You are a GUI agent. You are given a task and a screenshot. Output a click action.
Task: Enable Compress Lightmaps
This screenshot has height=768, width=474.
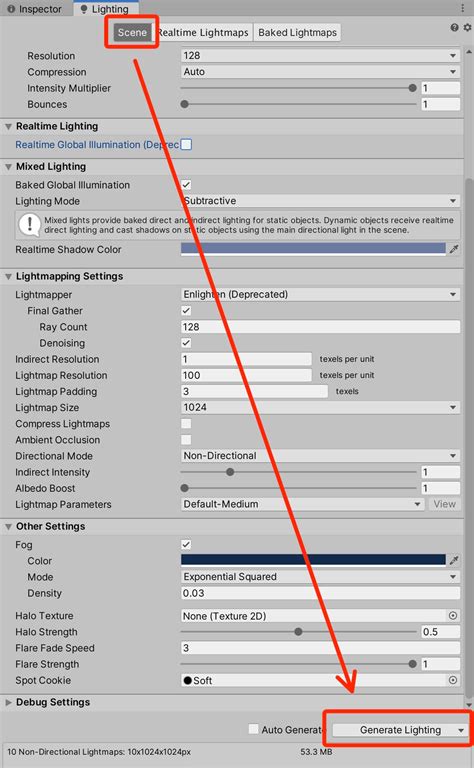[186, 424]
